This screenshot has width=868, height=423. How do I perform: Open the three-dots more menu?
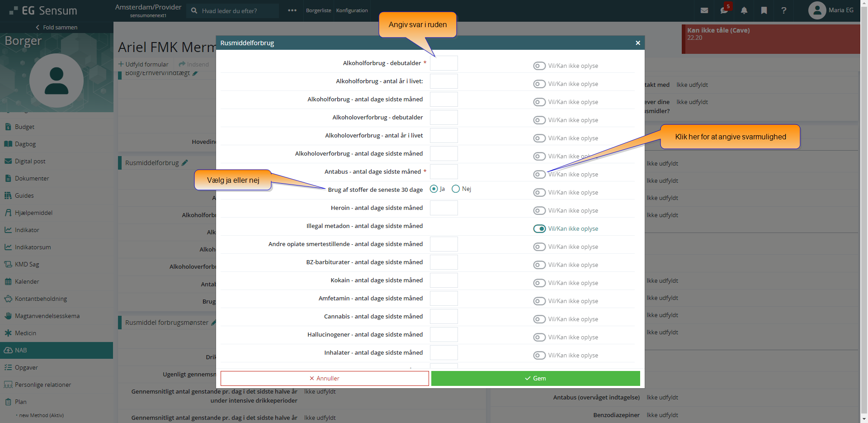pyautogui.click(x=292, y=10)
